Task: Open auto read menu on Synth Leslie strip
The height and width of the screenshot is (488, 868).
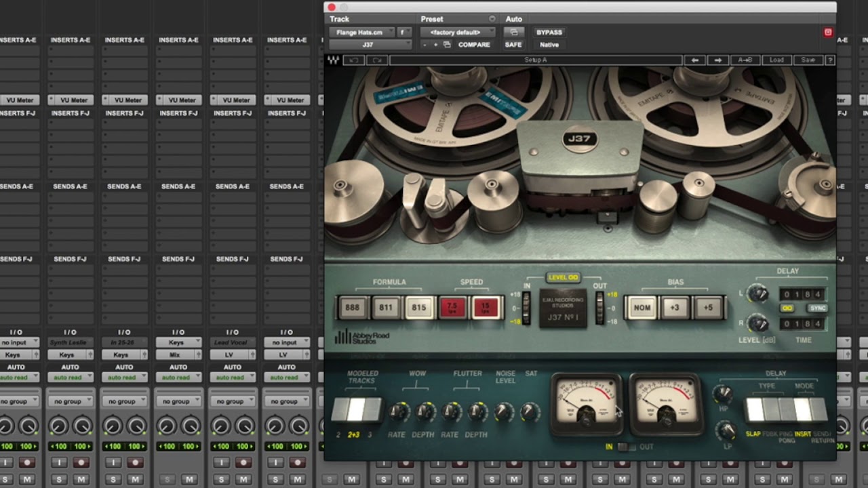Action: click(70, 377)
